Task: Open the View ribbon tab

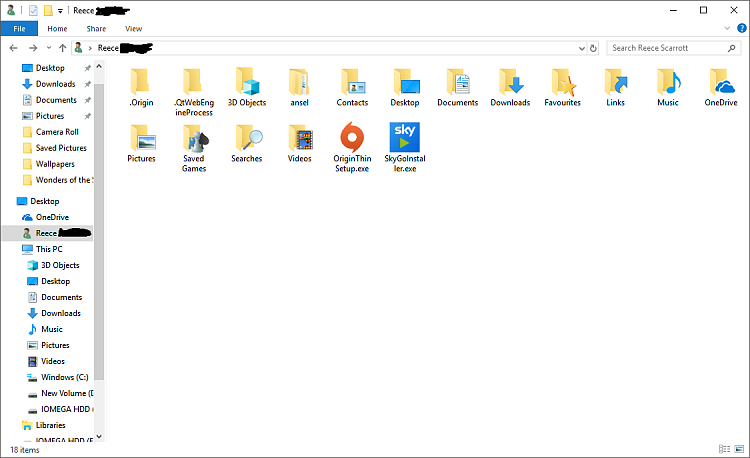Action: coord(133,29)
